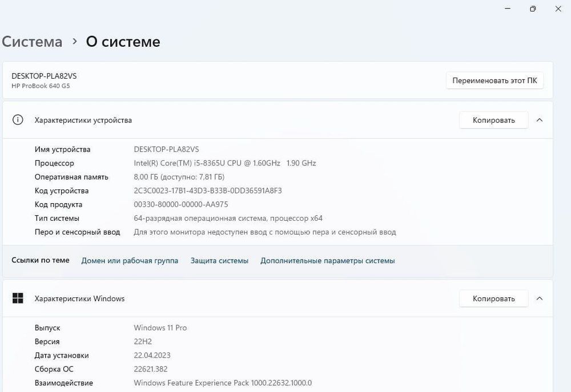
Task: Select the Intel Core i5-8365U processor value
Action: pos(224,163)
